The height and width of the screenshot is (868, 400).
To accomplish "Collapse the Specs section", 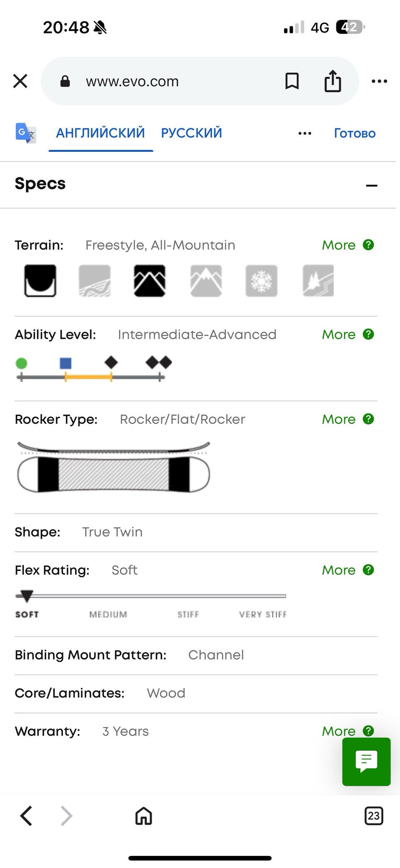I will 371,186.
